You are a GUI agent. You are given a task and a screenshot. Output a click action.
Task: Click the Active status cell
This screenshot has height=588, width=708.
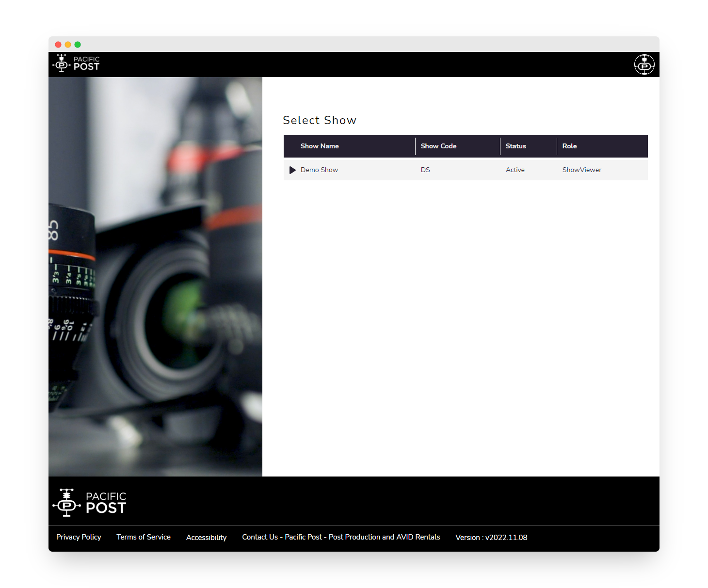click(x=515, y=170)
